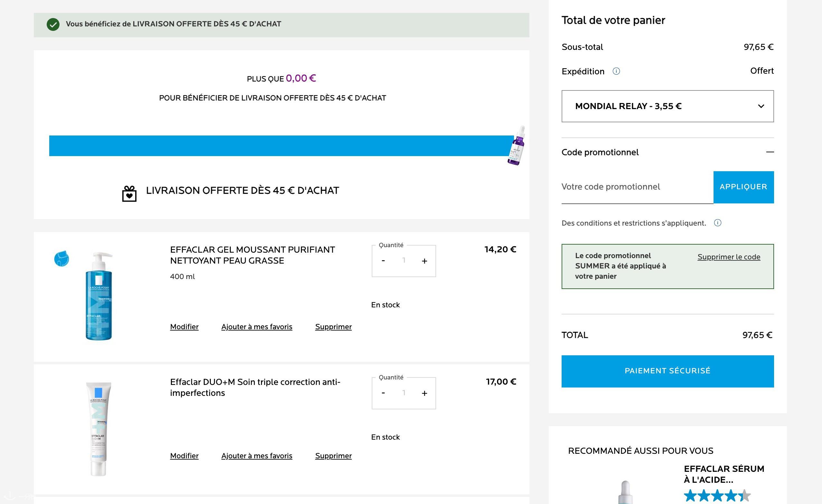Open Effaclar DUO+M Soin triple correction title
The width and height of the screenshot is (822, 504).
[x=255, y=387]
